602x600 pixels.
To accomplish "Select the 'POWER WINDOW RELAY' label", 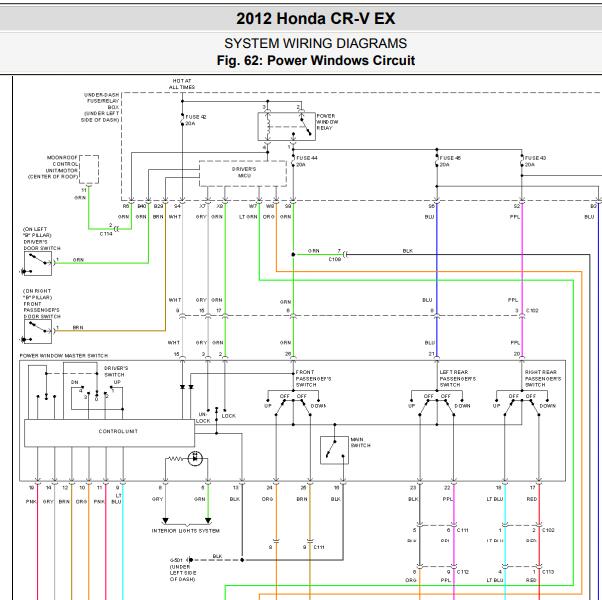I will point(327,122).
